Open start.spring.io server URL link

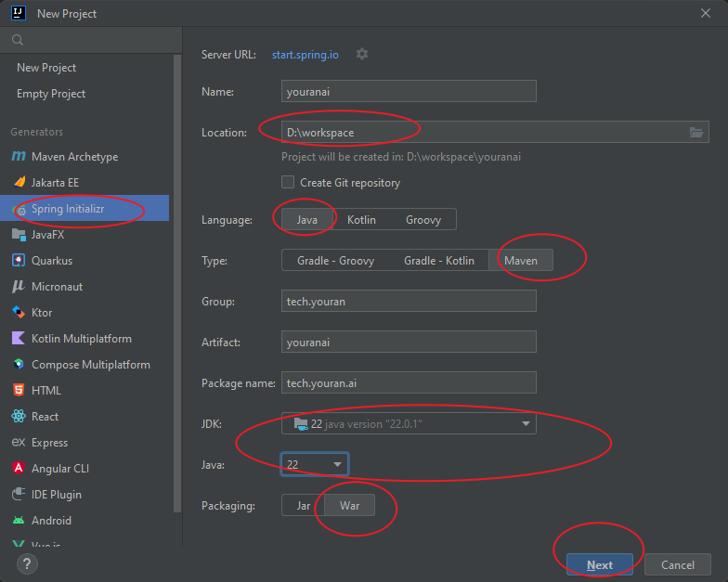point(305,55)
